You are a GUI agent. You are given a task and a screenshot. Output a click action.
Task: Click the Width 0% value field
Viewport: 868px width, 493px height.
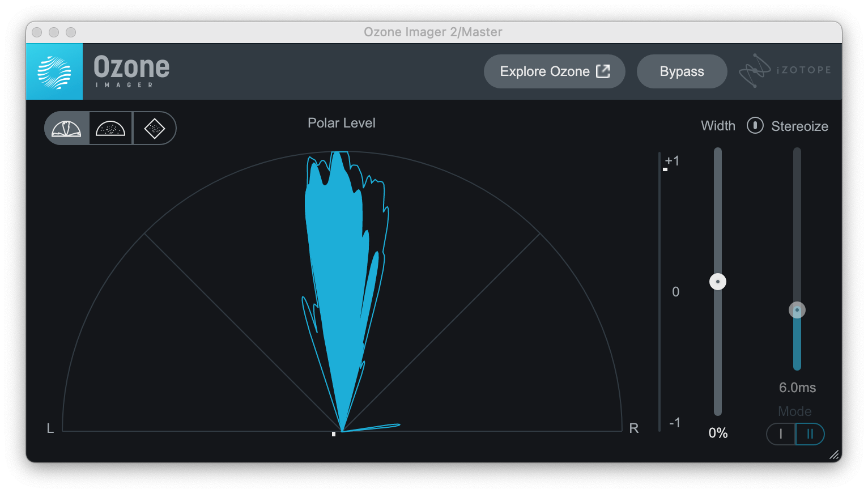click(718, 433)
